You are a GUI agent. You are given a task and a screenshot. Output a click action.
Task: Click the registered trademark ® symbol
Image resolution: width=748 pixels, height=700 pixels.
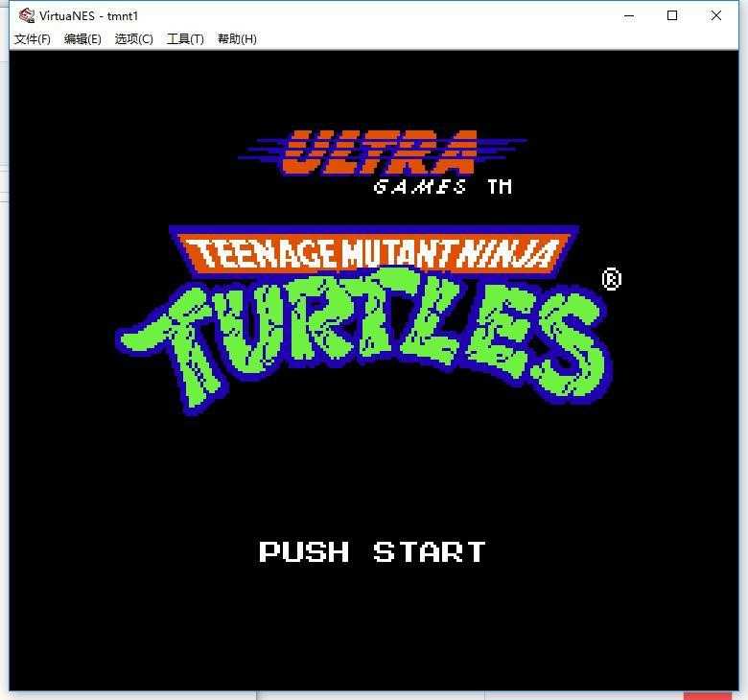[611, 279]
